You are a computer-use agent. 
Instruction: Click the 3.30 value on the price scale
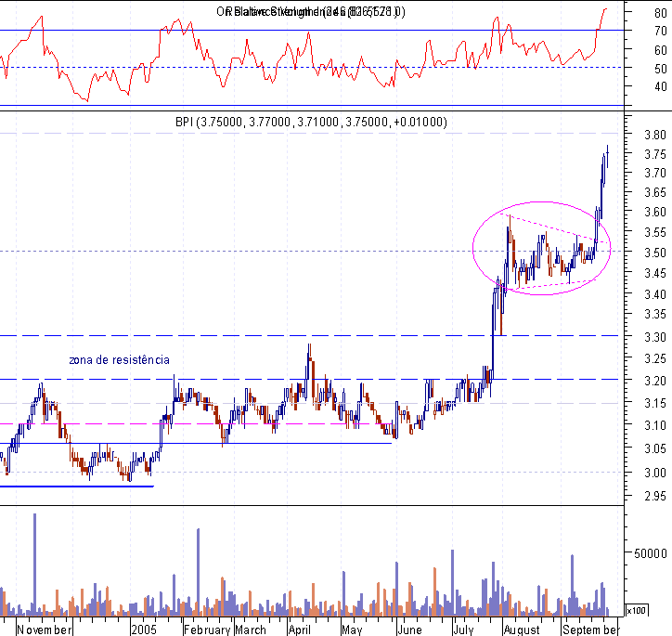tap(655, 337)
